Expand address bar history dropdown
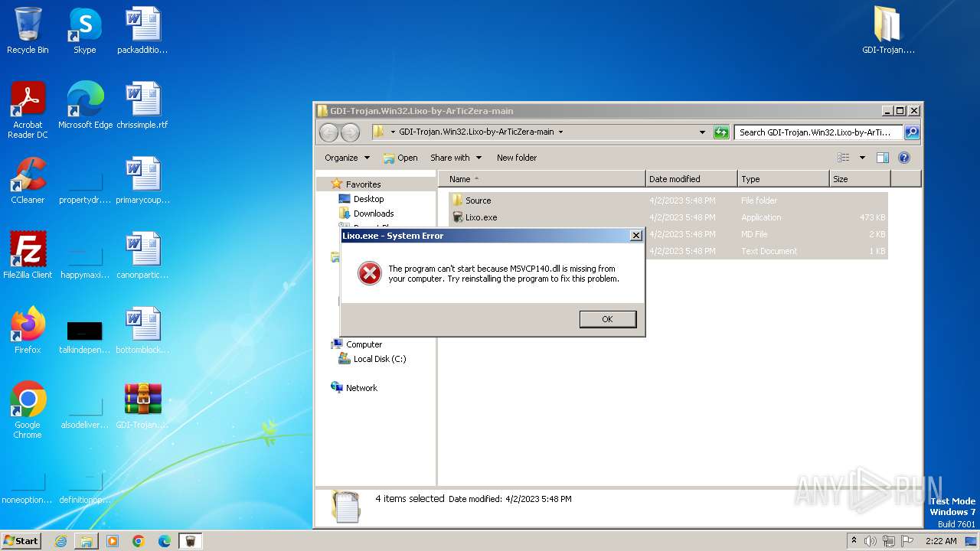Screen dimensions: 980x551 click(x=702, y=132)
